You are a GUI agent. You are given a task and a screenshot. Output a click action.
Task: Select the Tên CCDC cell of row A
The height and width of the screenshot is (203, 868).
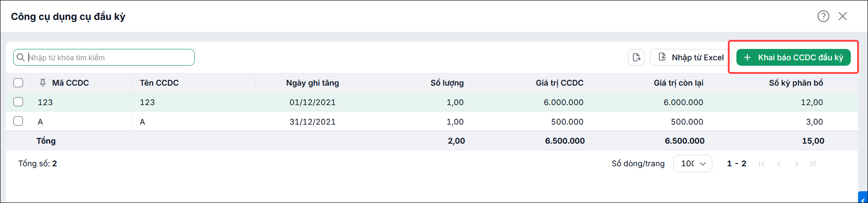coord(194,121)
